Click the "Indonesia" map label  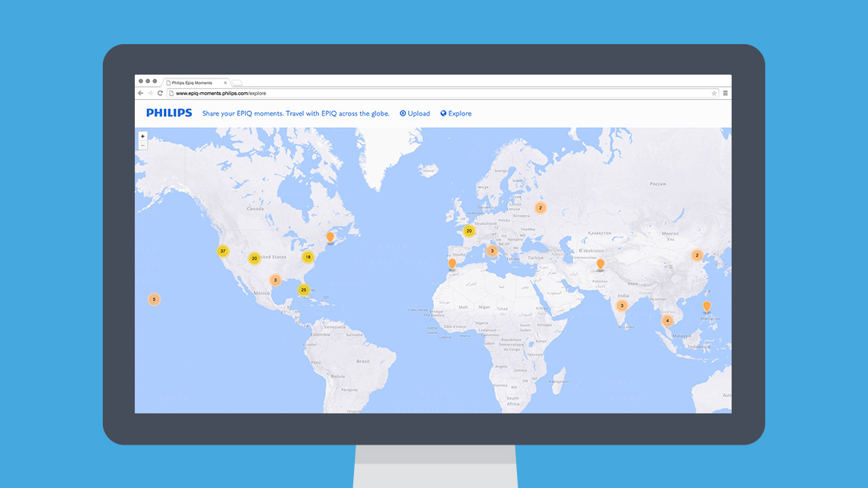(x=699, y=347)
